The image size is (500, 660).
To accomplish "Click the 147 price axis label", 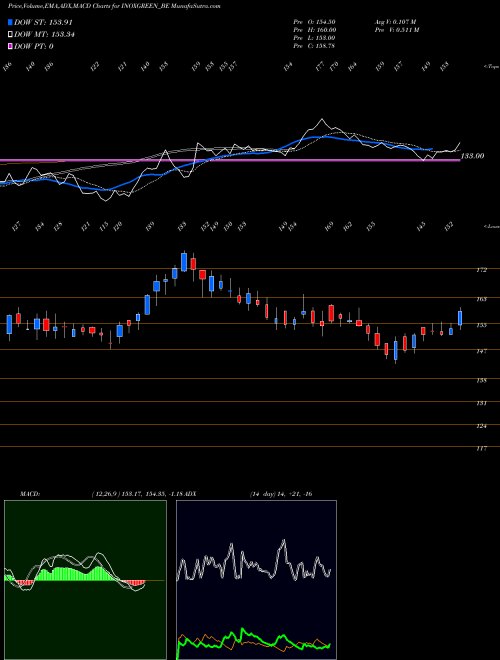I will [x=482, y=351].
